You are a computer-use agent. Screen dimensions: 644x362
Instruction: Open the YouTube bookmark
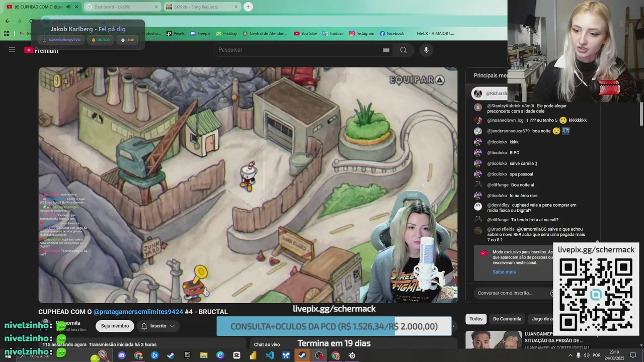tap(305, 33)
